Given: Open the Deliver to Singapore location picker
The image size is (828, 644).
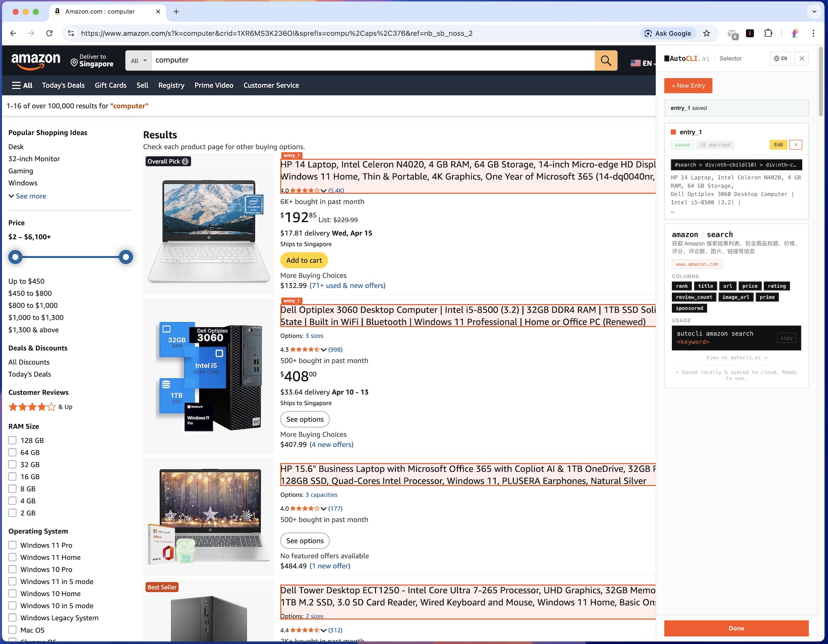Looking at the screenshot, I should (92, 60).
